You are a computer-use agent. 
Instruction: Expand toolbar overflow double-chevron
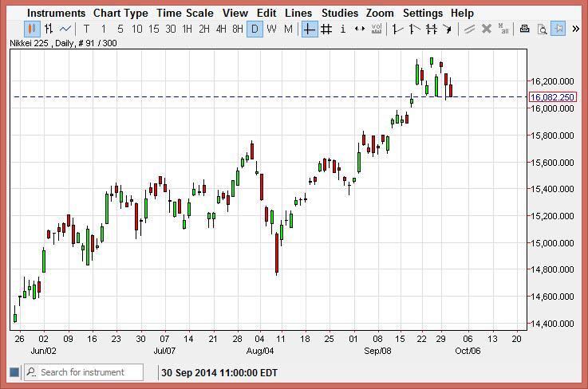coord(576,29)
